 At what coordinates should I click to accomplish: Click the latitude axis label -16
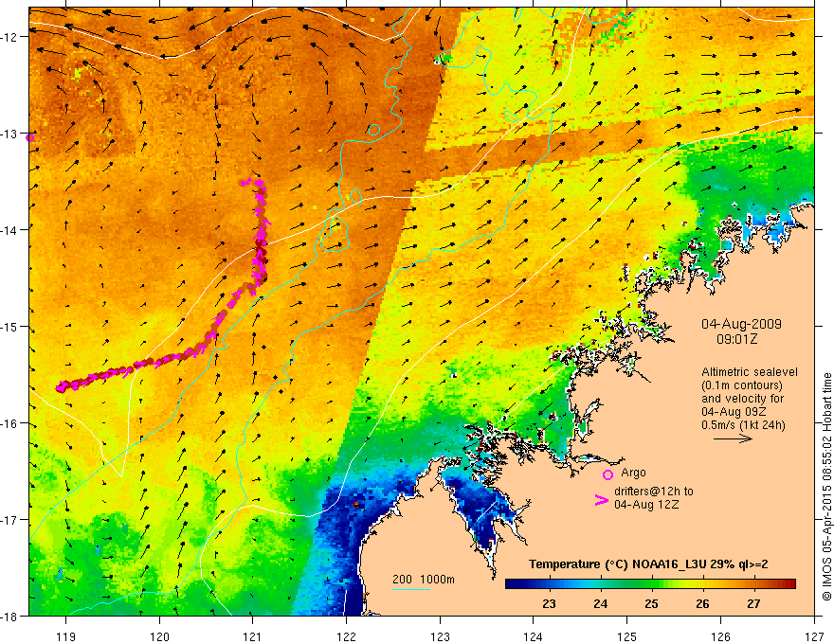click(10, 423)
